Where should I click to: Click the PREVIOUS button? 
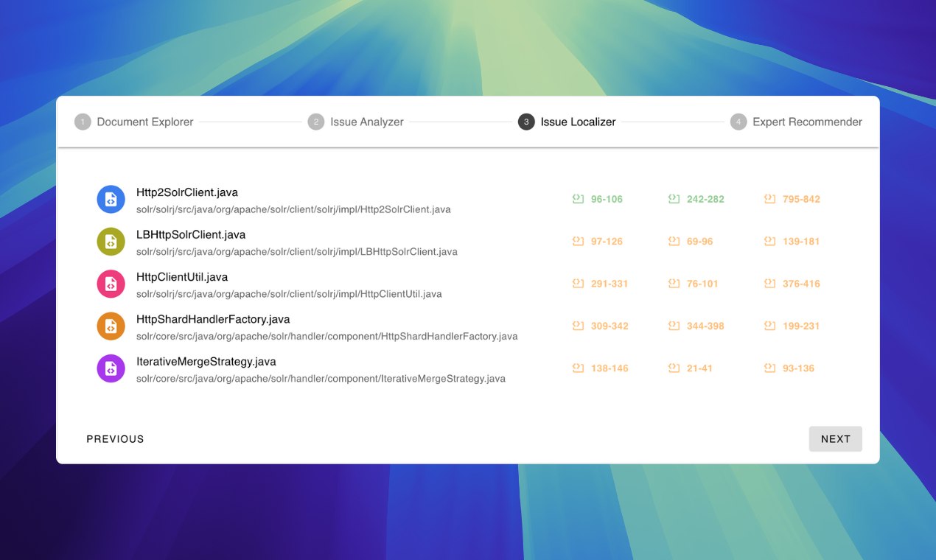pos(115,439)
